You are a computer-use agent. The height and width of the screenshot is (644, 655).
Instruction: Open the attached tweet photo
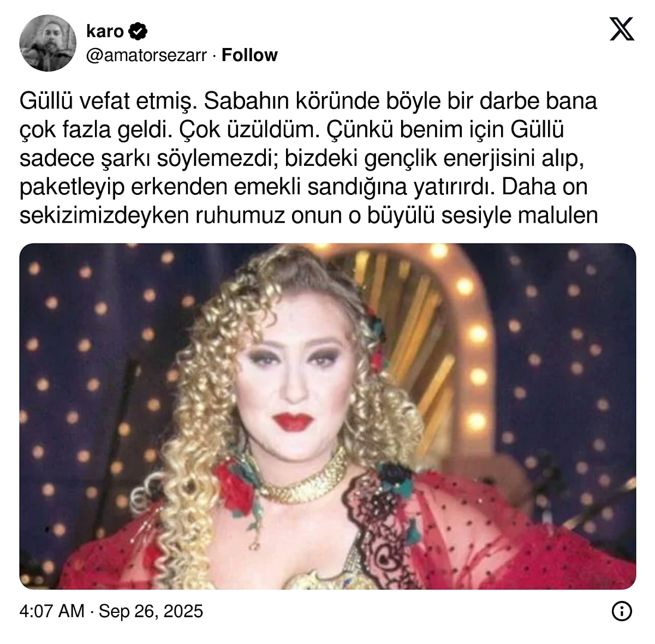coord(327,416)
